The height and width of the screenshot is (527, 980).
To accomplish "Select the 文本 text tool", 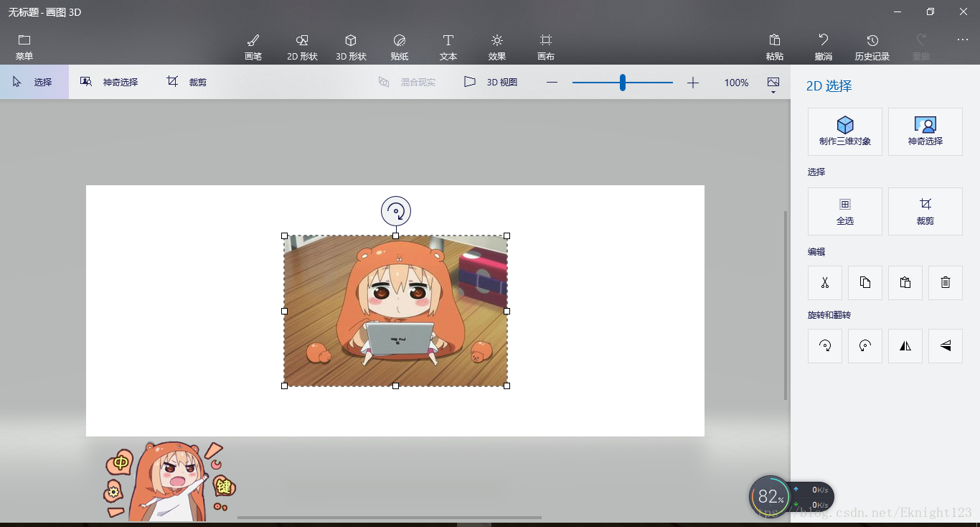I will point(448,47).
